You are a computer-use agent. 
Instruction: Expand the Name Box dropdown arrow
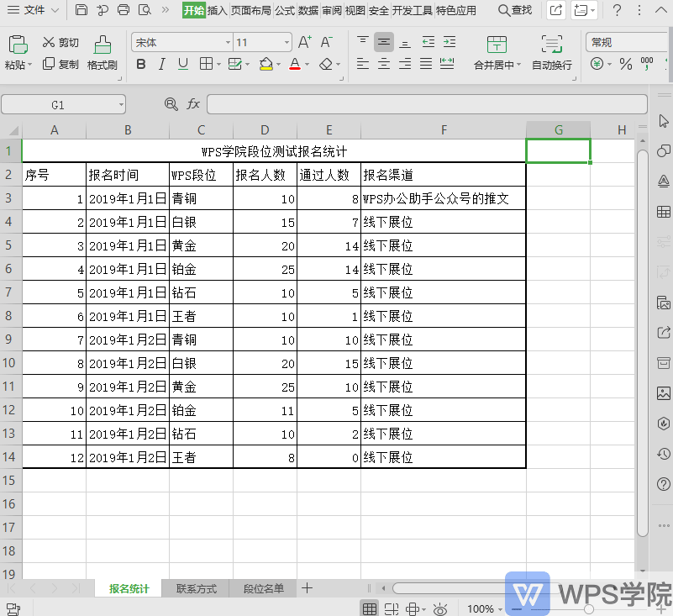point(121,105)
